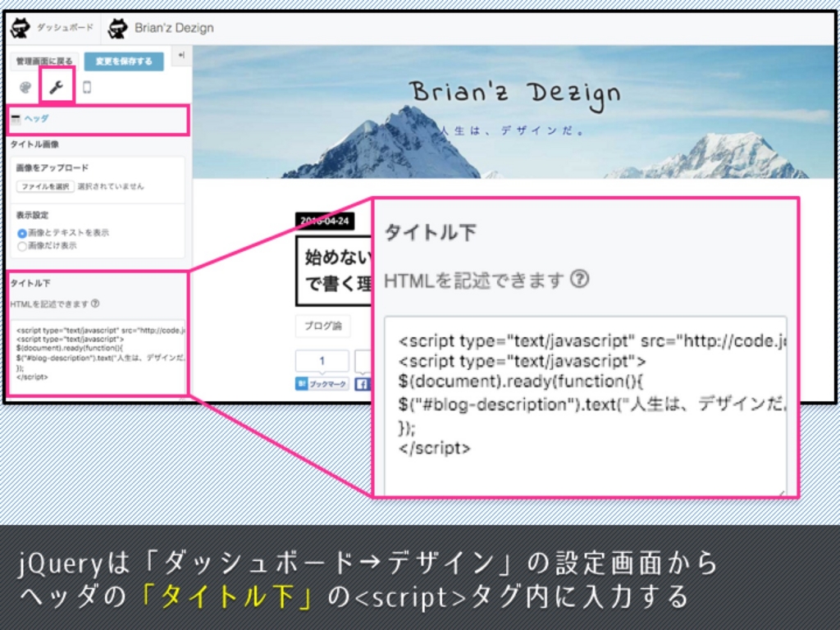Expand the ヘッダ section header
Viewport: 840px width, 630px height.
click(98, 119)
